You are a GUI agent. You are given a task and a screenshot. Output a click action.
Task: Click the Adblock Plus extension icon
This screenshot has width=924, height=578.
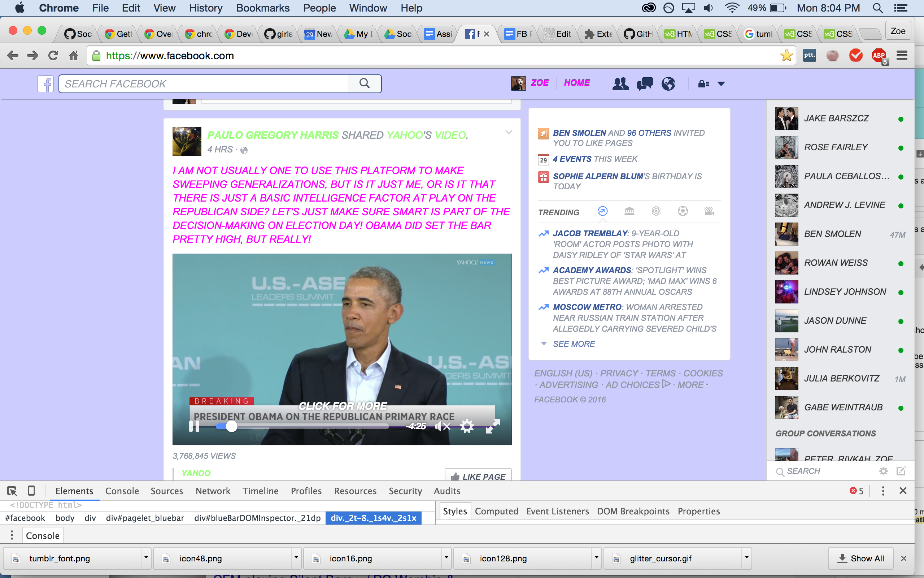(879, 56)
